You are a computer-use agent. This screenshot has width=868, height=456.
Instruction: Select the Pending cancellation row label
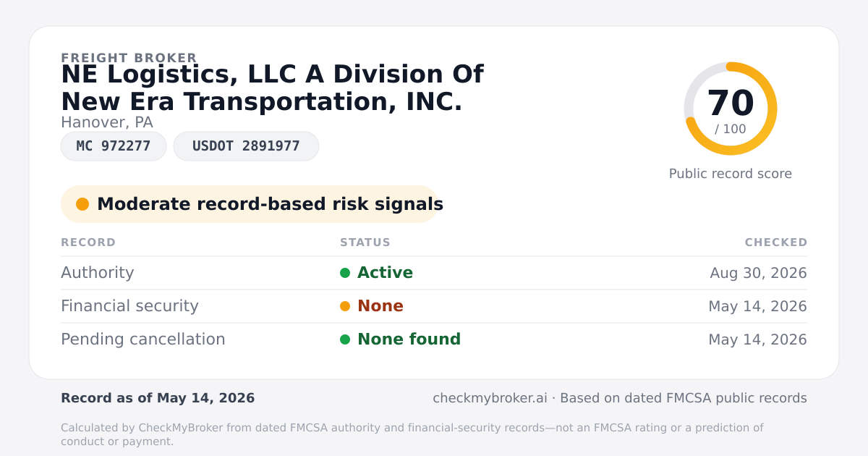(143, 339)
